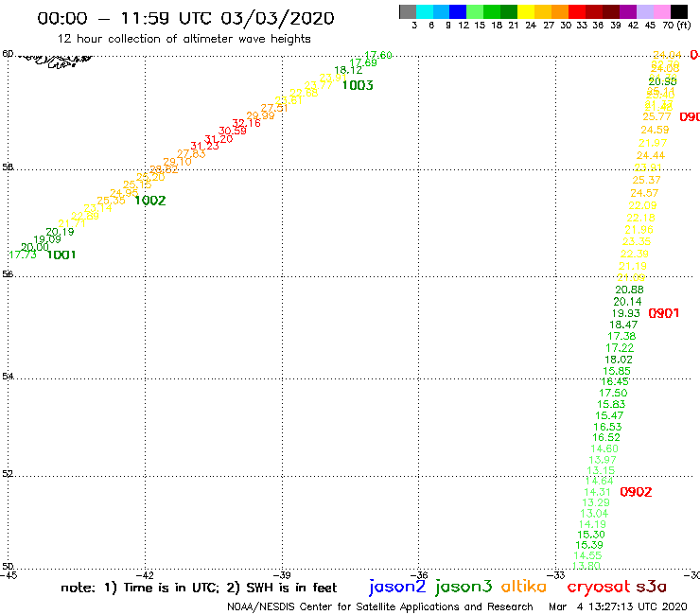Click the wave height value 14.60
Image resolution: width=700 pixels, height=615 pixels.
click(604, 448)
